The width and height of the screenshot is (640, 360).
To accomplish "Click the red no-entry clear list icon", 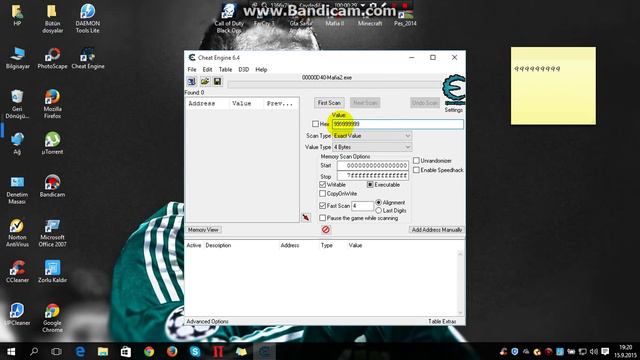I will tap(325, 230).
